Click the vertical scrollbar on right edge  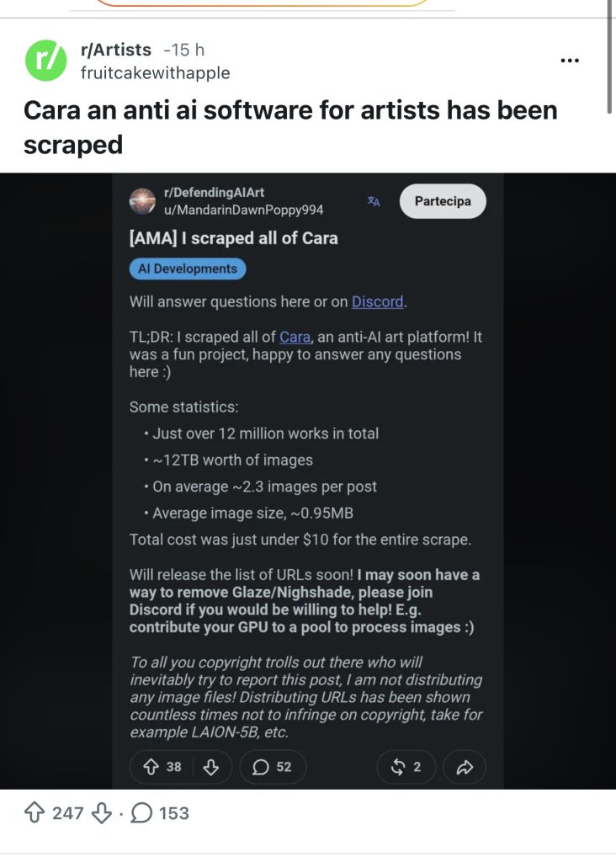point(609,55)
